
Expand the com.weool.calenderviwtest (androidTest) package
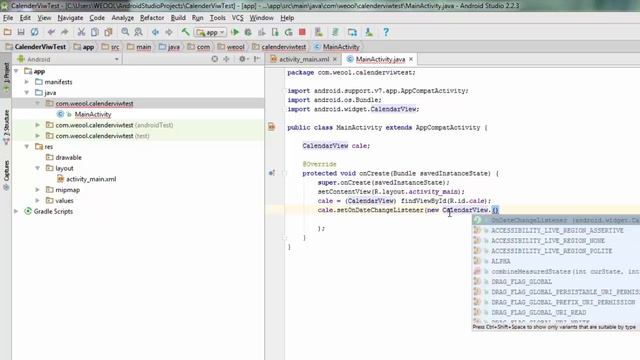coord(38,125)
